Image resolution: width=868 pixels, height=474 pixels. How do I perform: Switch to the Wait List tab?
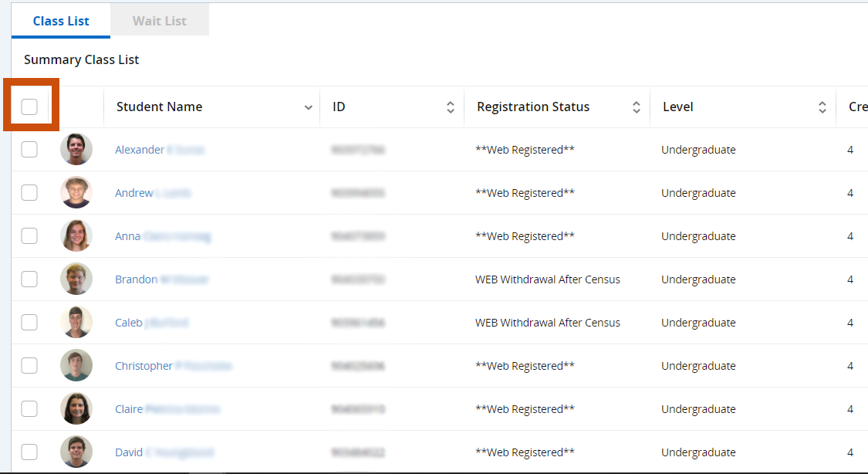coord(159,21)
